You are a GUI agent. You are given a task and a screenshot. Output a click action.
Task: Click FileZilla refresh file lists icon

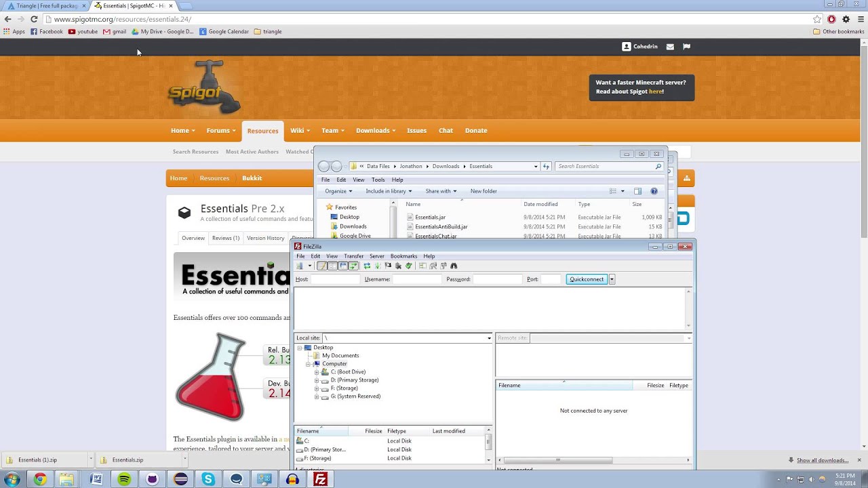pos(367,266)
